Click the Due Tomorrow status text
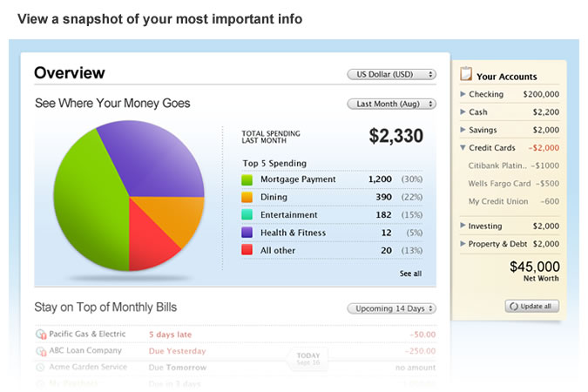Viewport: 588px width, 392px height. (178, 368)
